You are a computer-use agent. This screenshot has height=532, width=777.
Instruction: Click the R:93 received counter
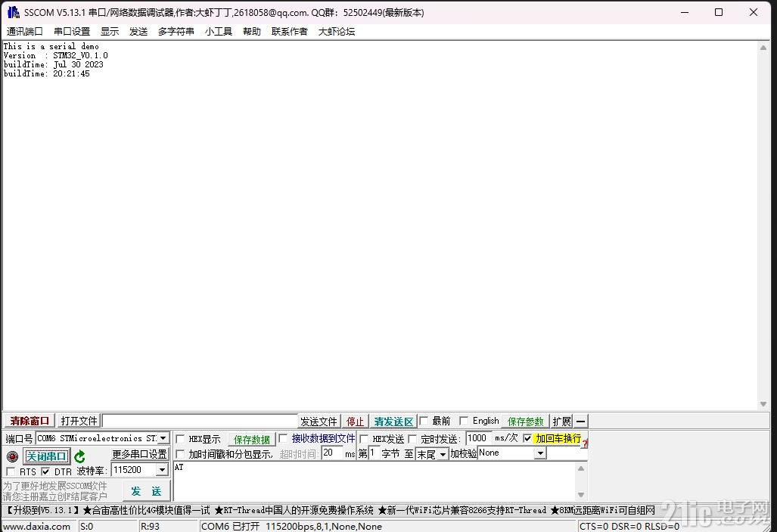[150, 526]
